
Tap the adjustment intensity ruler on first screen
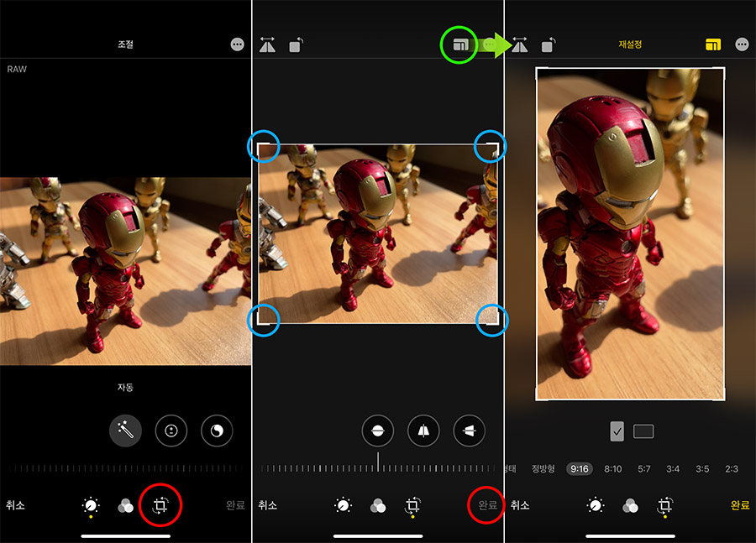coord(125,467)
